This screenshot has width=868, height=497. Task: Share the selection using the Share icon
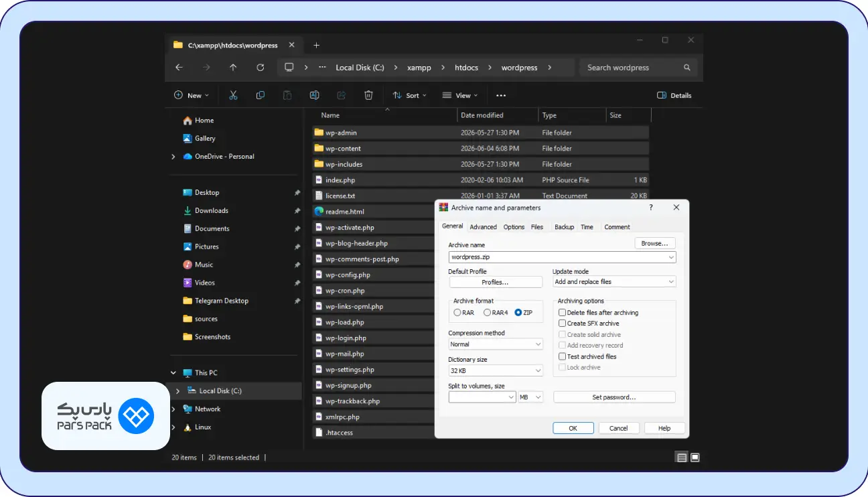[x=342, y=95]
